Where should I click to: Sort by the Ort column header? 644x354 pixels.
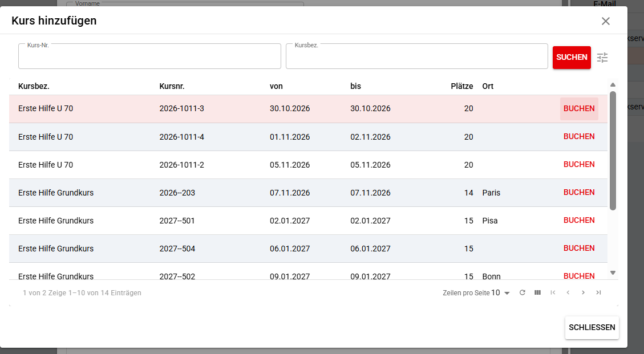point(488,86)
